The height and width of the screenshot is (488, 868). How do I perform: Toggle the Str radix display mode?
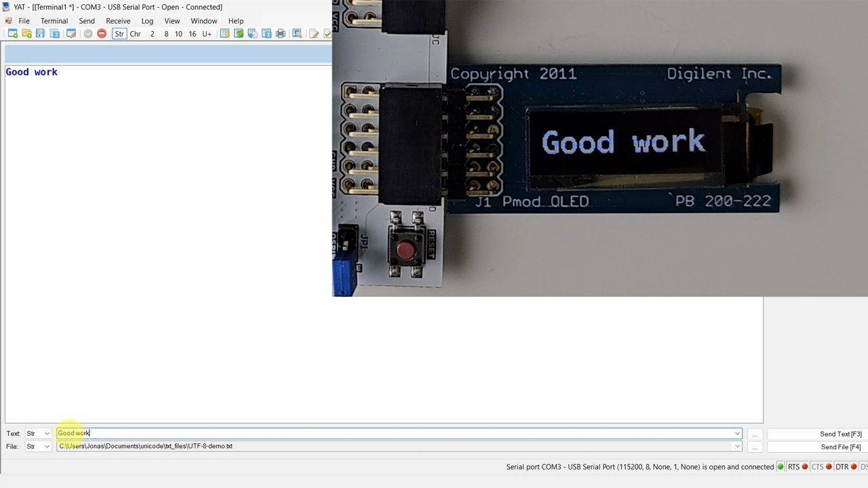tap(119, 34)
